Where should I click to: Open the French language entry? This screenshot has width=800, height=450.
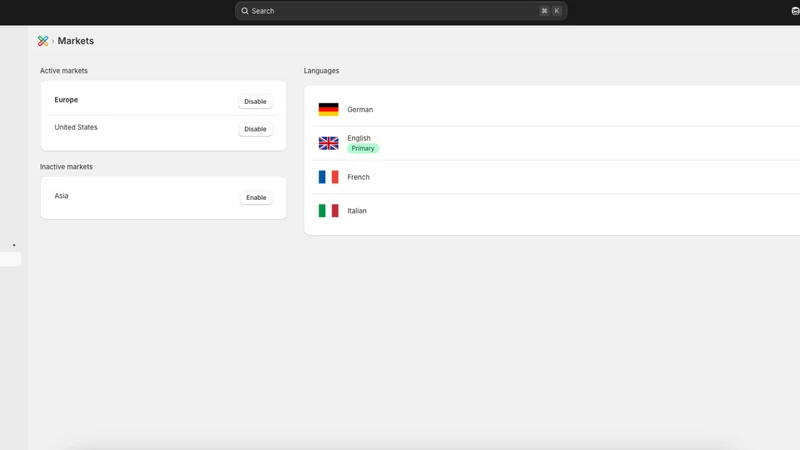(x=556, y=177)
